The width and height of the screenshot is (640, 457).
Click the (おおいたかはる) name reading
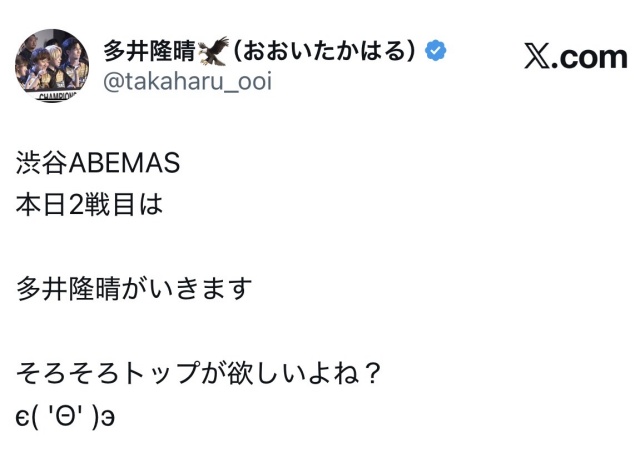(324, 50)
